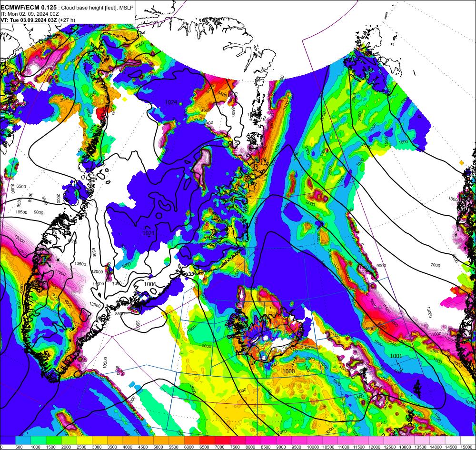Click 'VT: Tue 03.09.2024 03Z' valid time
Screen dimensions: 476x450
[29, 20]
